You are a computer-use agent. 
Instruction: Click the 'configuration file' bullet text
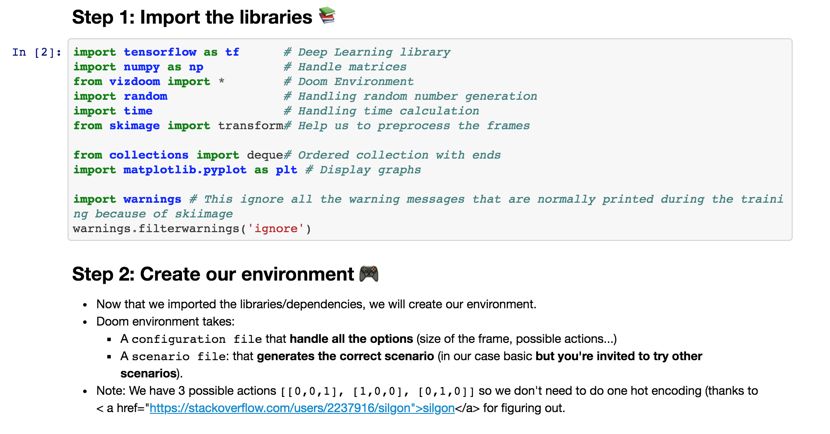click(x=196, y=339)
